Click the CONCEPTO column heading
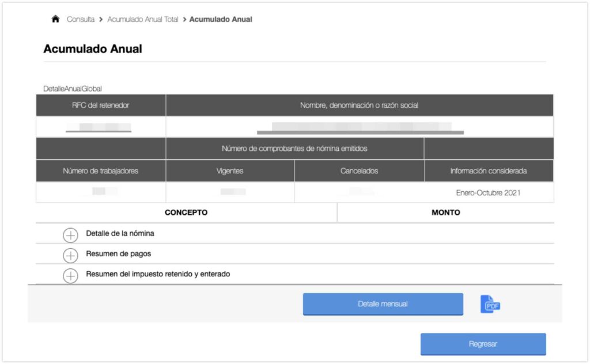The image size is (590, 364). [186, 213]
